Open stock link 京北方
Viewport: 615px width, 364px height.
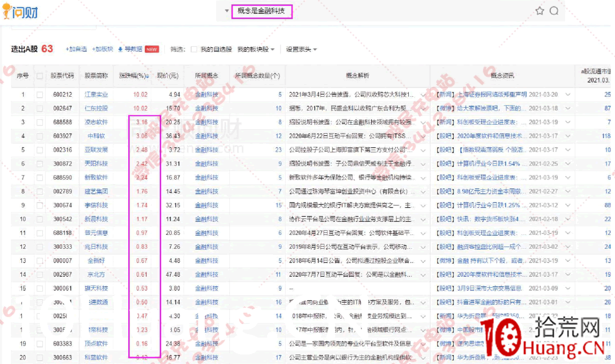click(x=96, y=274)
